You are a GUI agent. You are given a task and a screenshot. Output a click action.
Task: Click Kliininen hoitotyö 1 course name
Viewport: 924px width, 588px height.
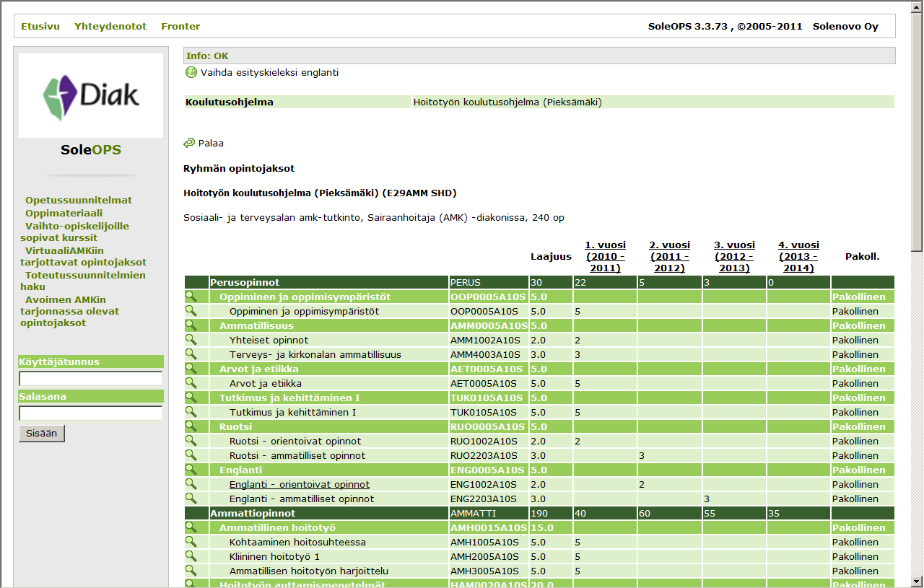274,556
